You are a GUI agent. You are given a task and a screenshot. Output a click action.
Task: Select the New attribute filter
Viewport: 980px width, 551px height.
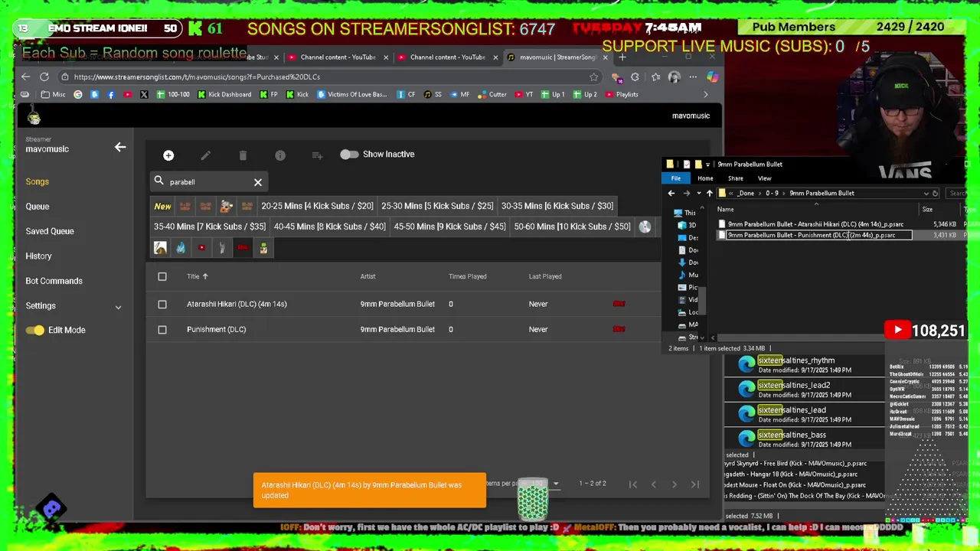[x=162, y=206]
